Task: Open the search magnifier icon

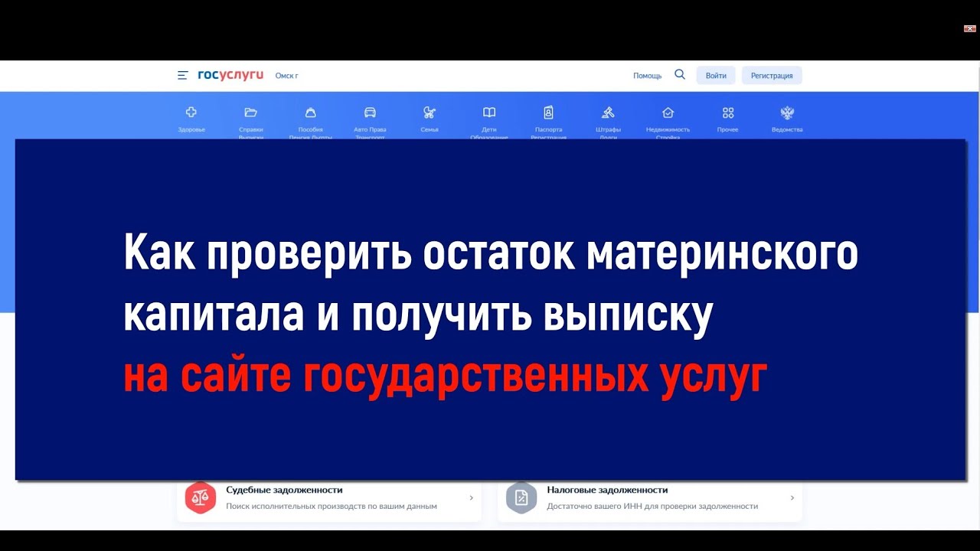Action: point(680,74)
